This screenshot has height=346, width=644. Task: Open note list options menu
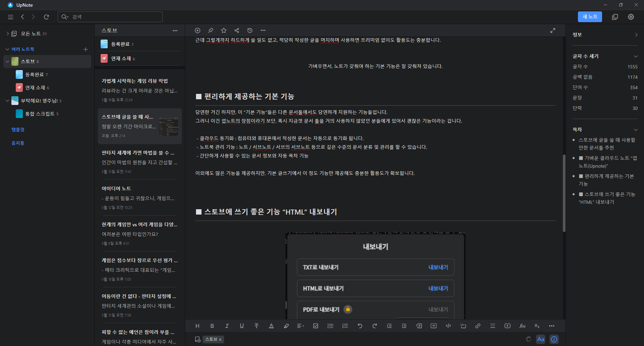pos(175,31)
